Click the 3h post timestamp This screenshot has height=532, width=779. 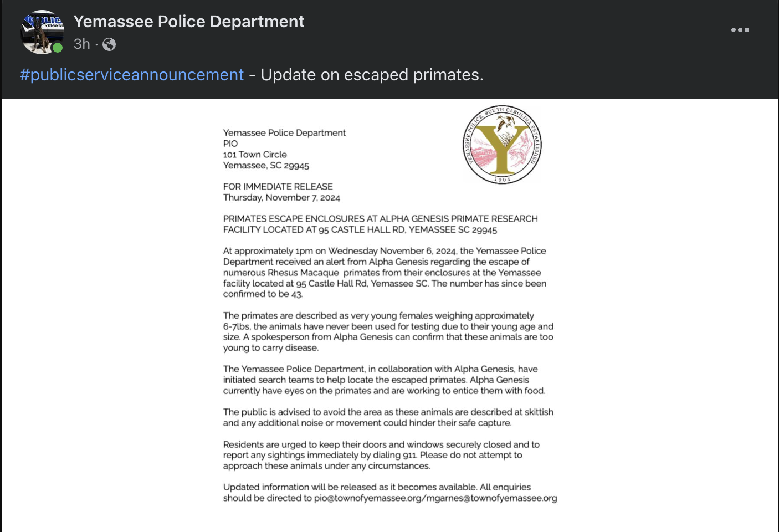(x=82, y=44)
